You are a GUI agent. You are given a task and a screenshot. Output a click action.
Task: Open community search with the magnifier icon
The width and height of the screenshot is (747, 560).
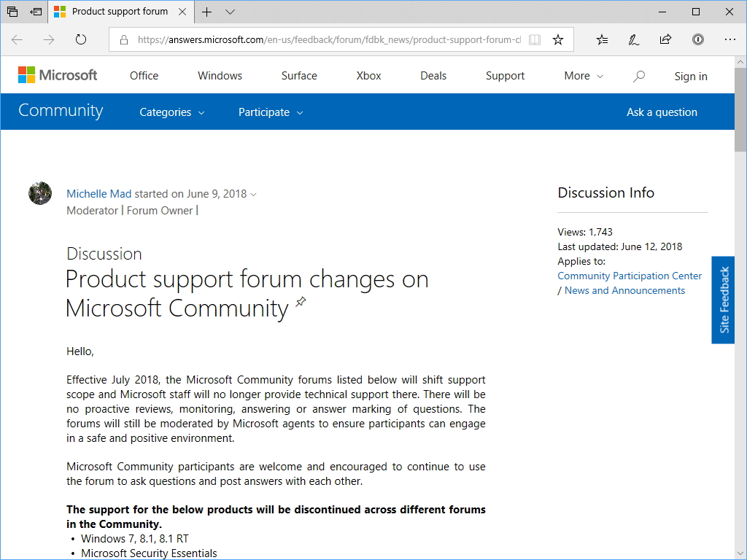coord(638,75)
